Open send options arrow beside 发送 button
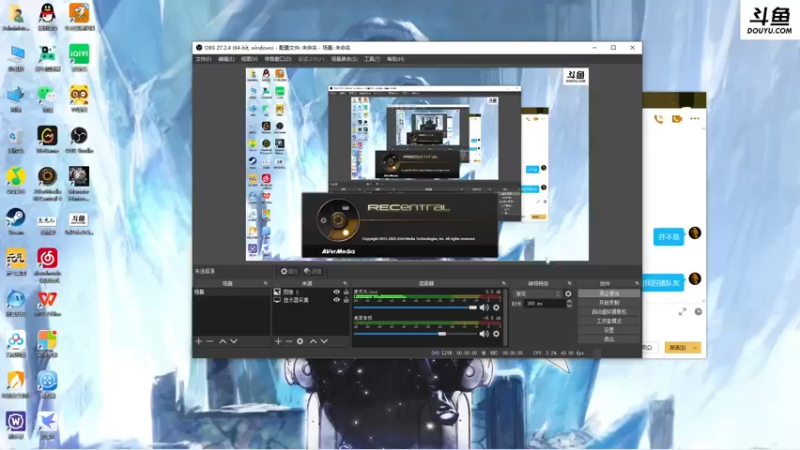This screenshot has height=450, width=800. coord(695,347)
